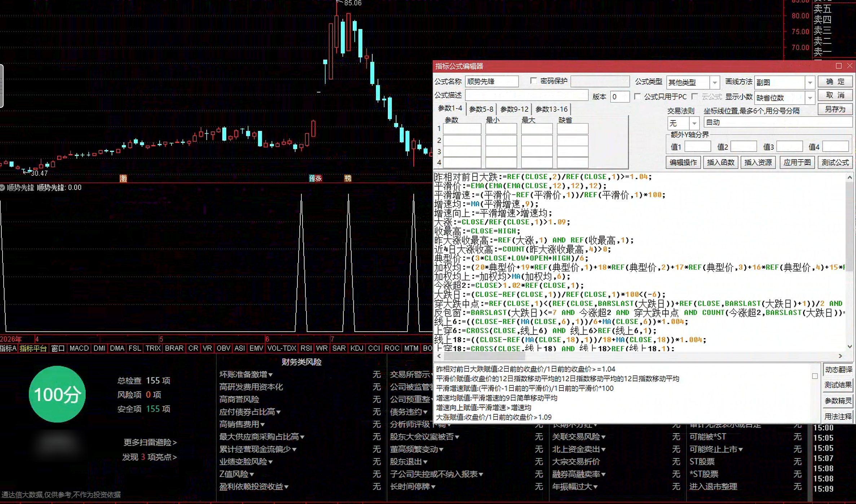
Task: Click the 动态翻译 button
Action: tap(838, 370)
